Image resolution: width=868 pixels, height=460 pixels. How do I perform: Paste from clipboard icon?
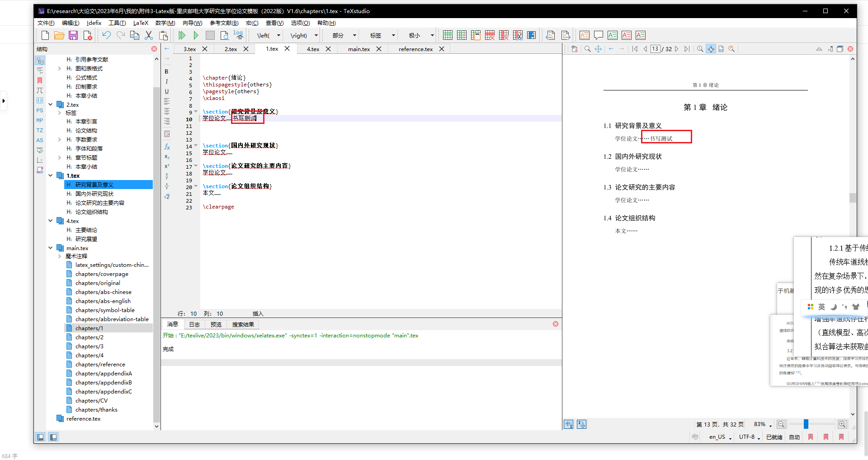[x=163, y=35]
